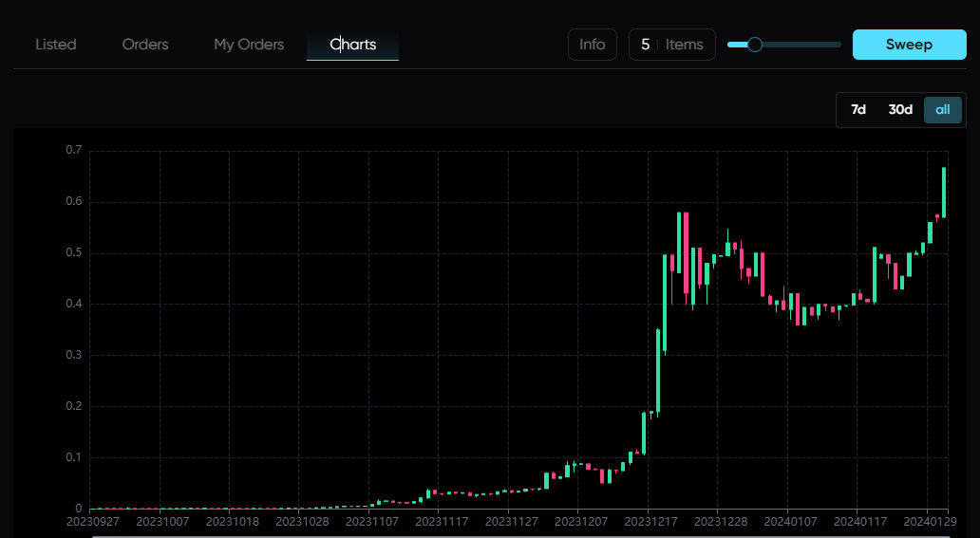Click the 0.4 y-axis label
Viewport: 980px width, 538px height.
[x=74, y=304]
